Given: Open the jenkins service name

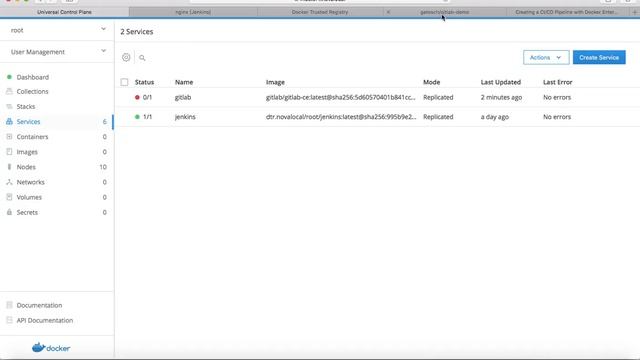Looking at the screenshot, I should tap(185, 117).
